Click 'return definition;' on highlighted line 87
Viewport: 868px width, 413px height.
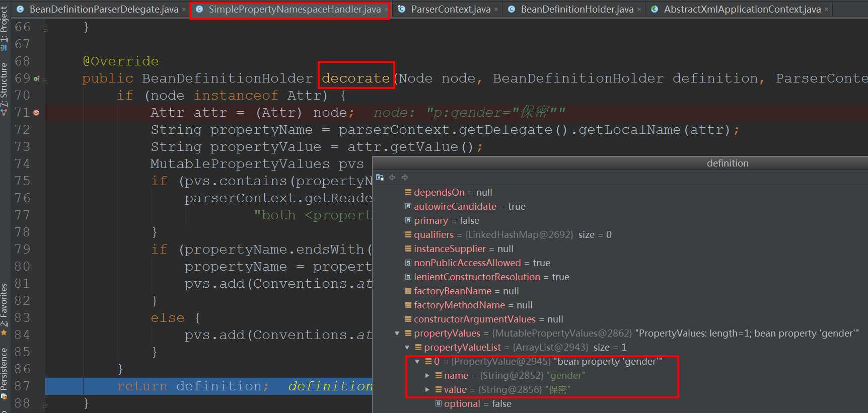[x=193, y=386]
